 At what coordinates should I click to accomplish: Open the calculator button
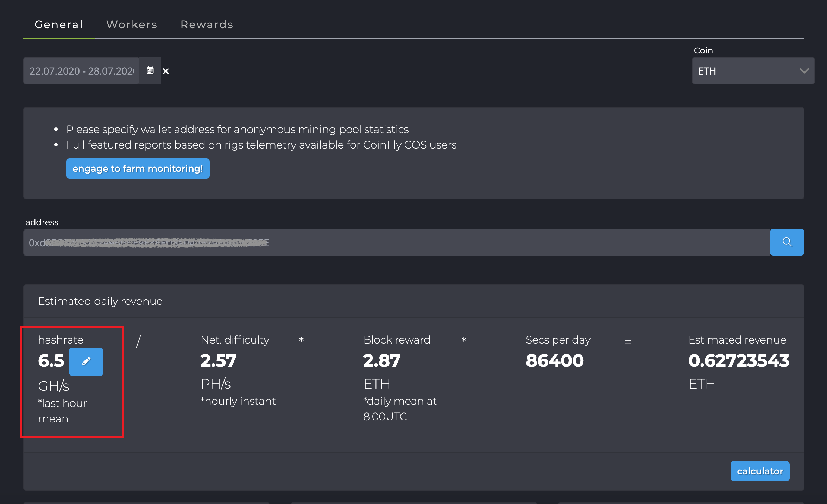[760, 471]
